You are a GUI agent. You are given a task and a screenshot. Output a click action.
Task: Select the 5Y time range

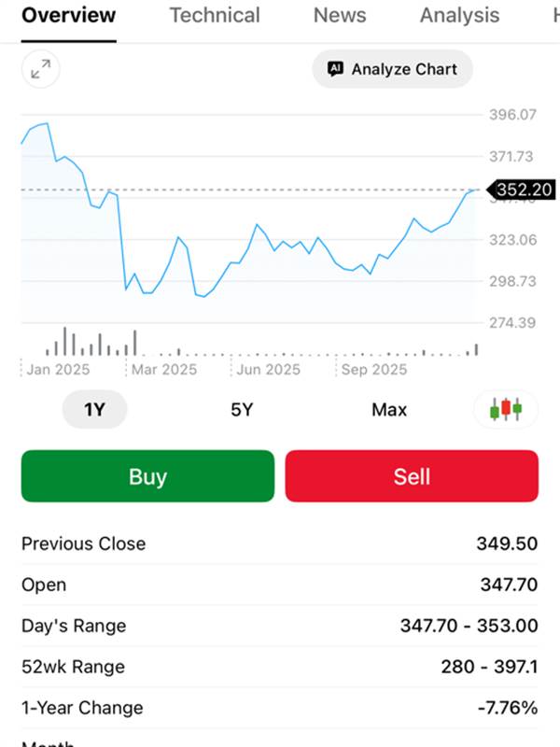242,409
